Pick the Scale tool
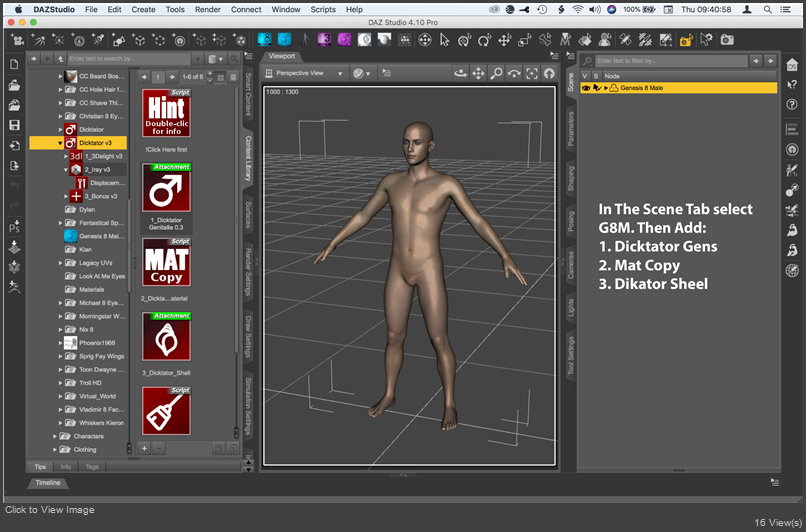 [525, 40]
